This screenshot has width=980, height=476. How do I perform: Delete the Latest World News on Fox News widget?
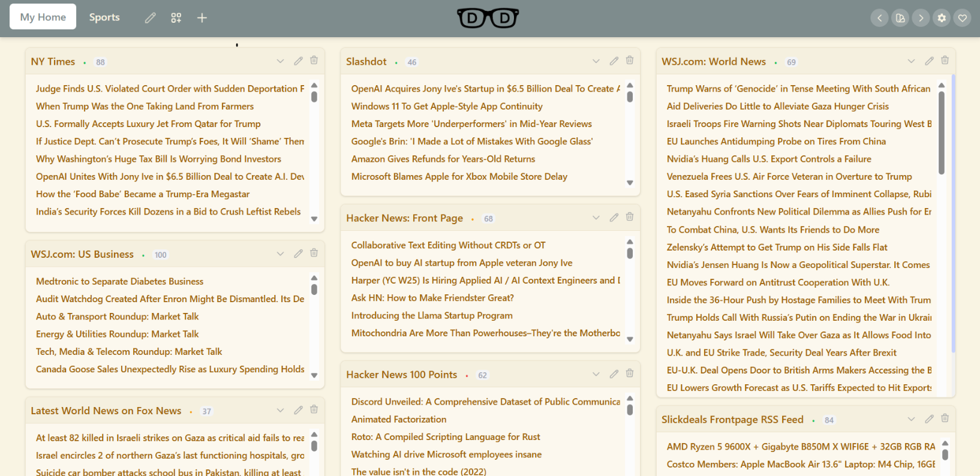coord(314,410)
